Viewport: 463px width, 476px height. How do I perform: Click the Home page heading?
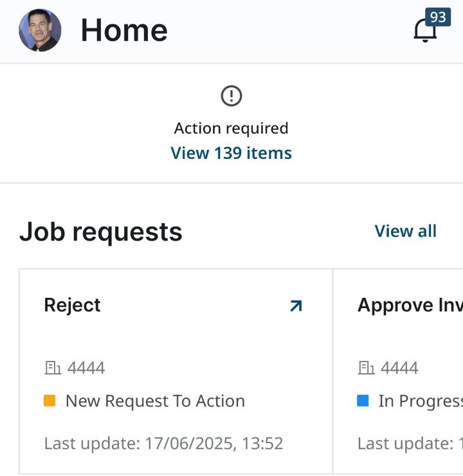point(124,30)
